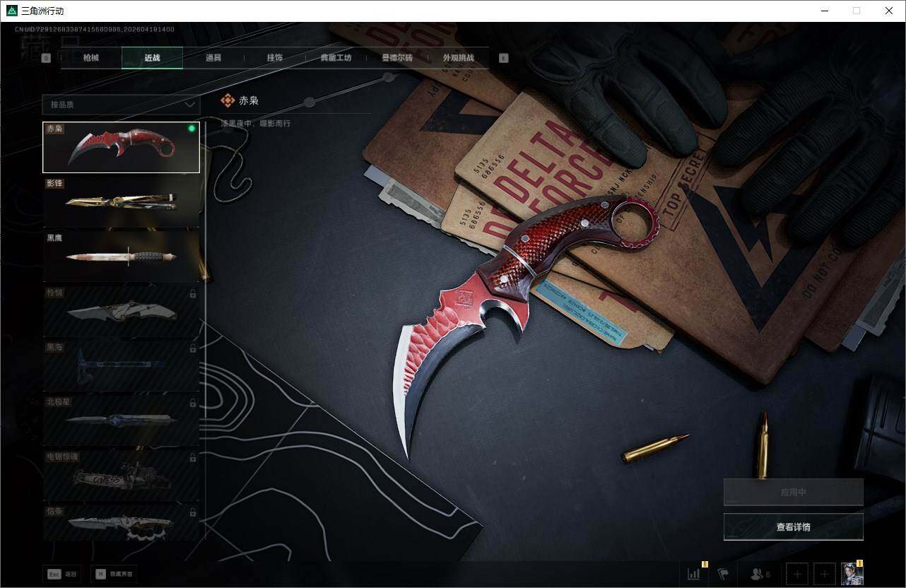Open the 外观挑战 tab
906x588 pixels.
(x=458, y=58)
